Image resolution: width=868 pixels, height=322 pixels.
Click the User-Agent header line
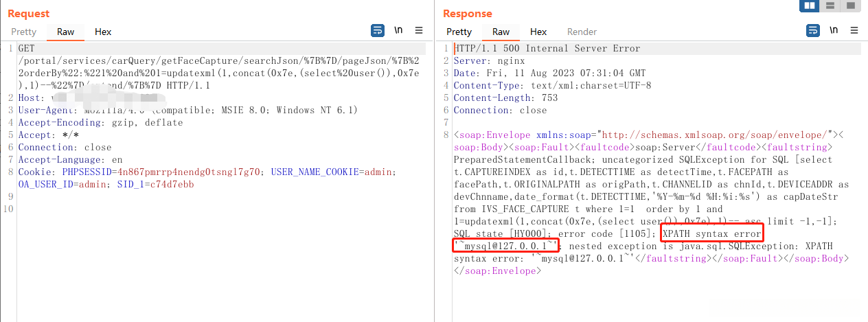click(188, 111)
